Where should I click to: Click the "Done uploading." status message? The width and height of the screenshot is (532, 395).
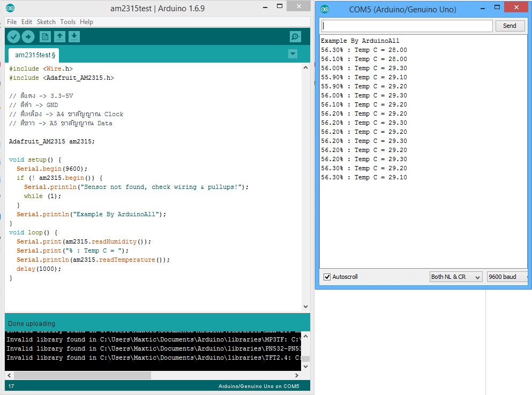pyautogui.click(x=32, y=324)
